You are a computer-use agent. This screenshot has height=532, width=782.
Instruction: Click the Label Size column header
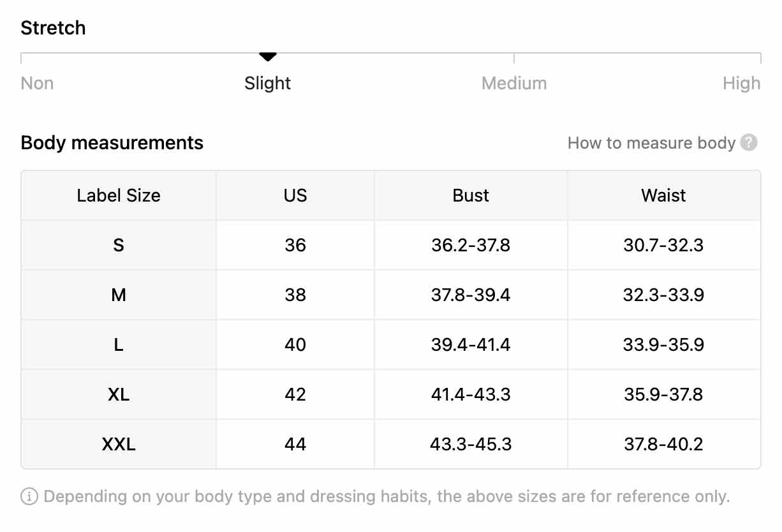119,195
